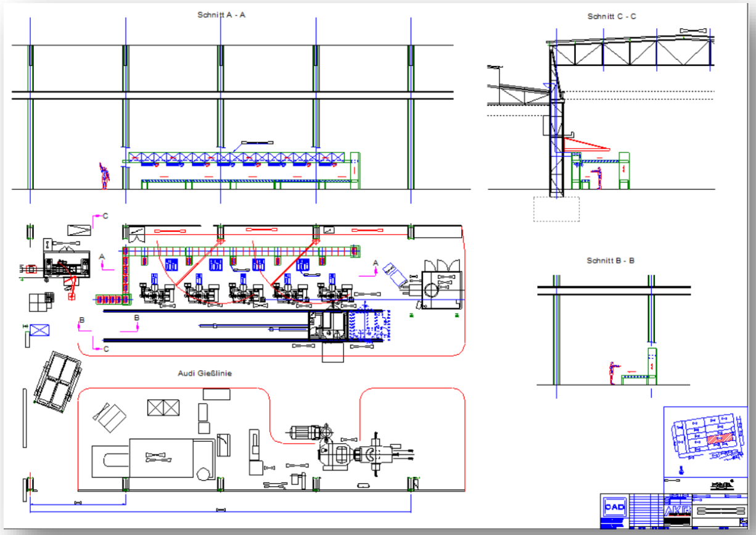
Task: Click the Schnitt B - B label
Action: [610, 261]
